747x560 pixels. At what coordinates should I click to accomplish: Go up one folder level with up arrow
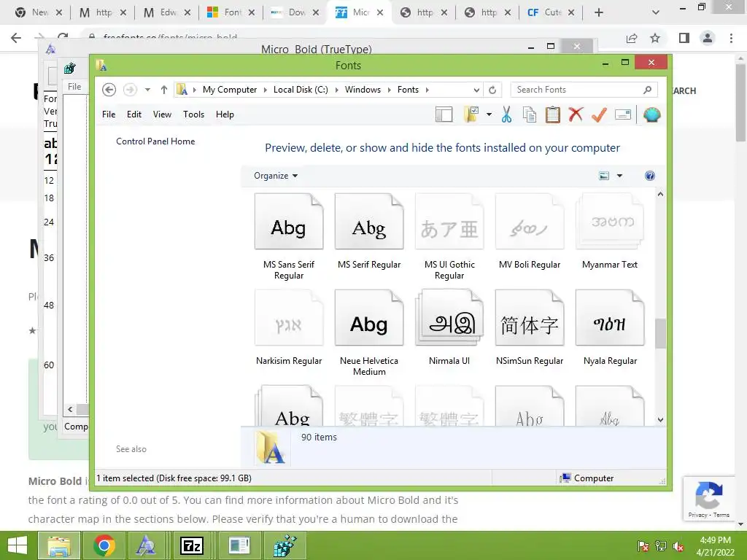point(164,90)
